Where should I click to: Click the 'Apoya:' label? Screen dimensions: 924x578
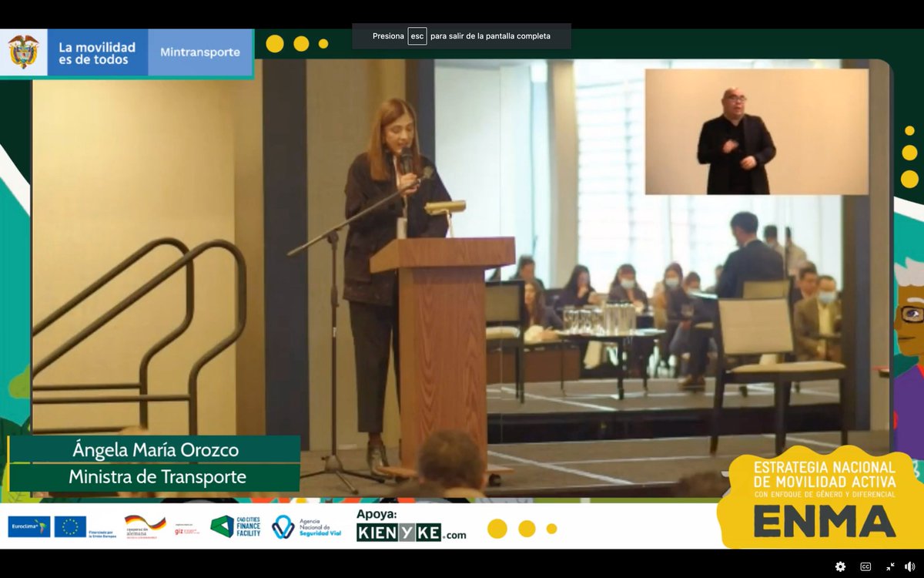tap(376, 514)
